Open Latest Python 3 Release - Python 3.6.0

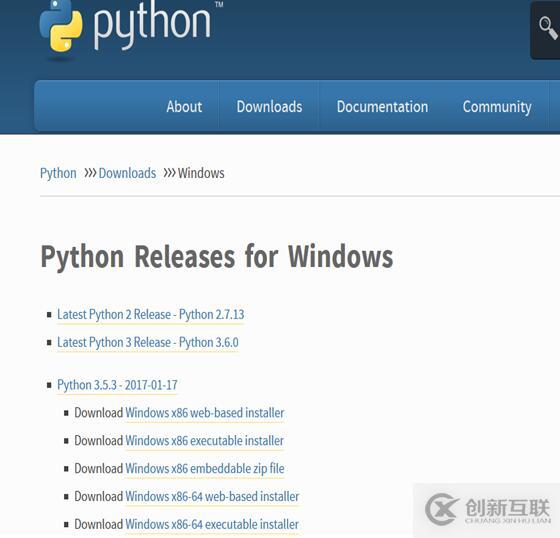[x=148, y=343]
